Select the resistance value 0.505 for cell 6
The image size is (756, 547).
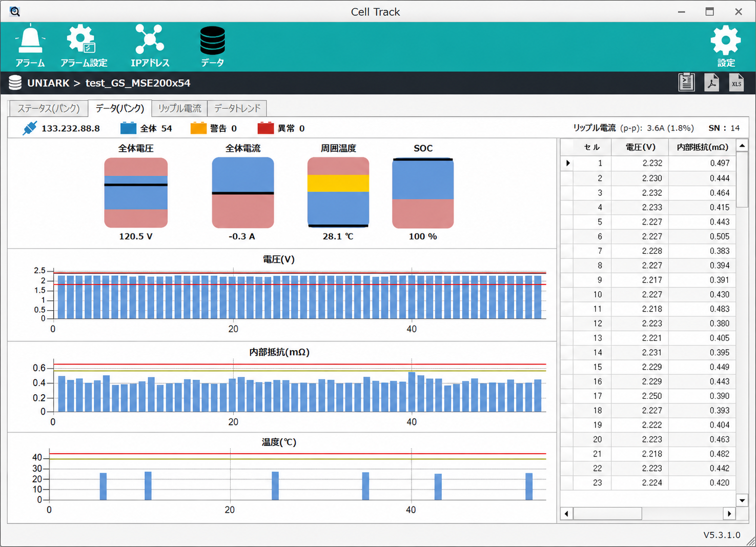pos(702,236)
